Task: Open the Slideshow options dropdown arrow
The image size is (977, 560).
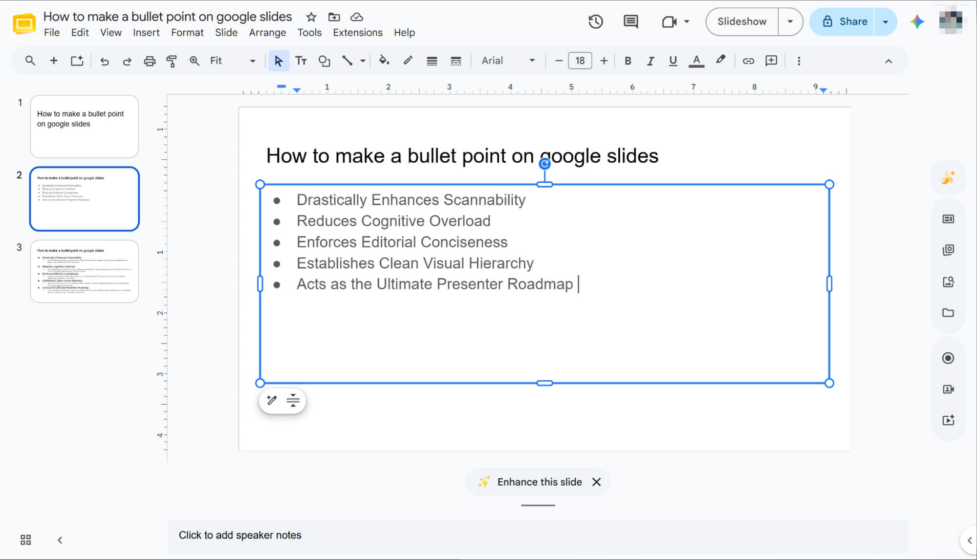Action: (790, 22)
